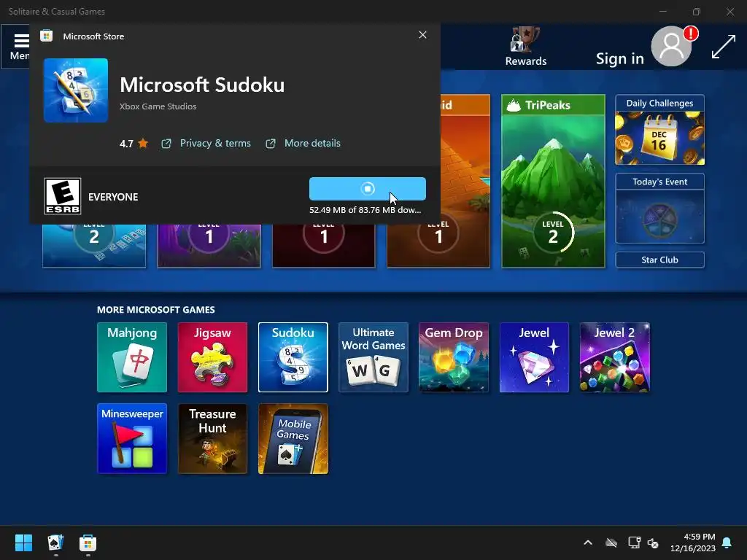Open the Pyramid game card
This screenshot has width=747, height=560.
coord(465,181)
